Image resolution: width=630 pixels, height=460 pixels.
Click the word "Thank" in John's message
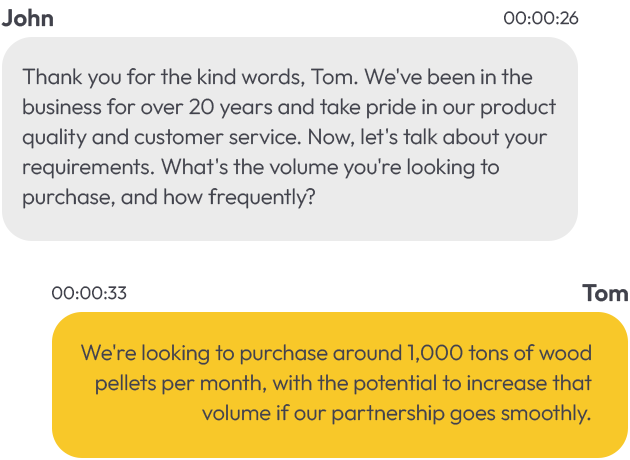pyautogui.click(x=52, y=77)
